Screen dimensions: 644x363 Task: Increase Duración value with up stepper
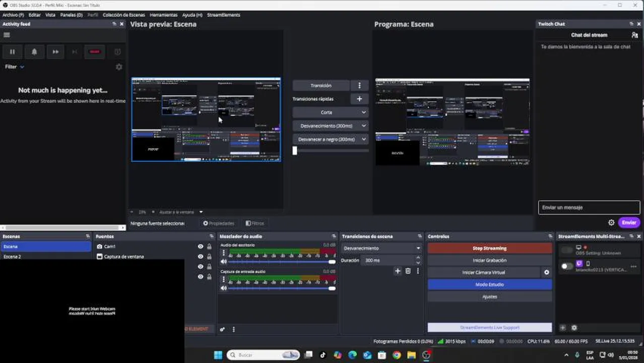coord(418,258)
